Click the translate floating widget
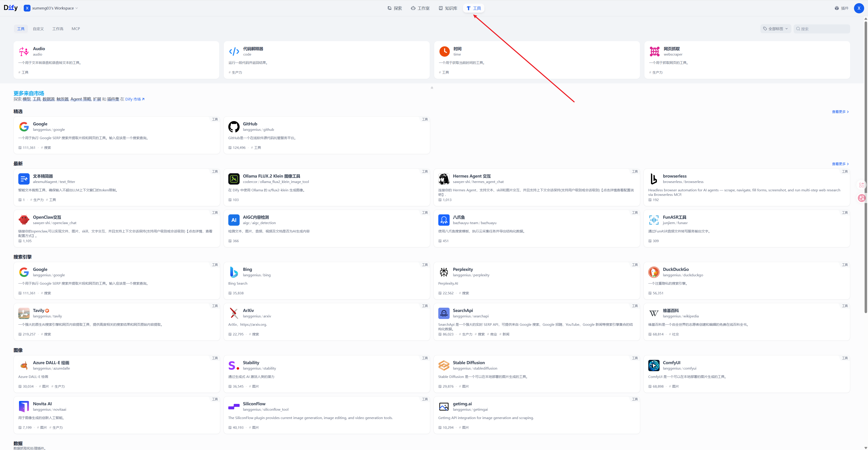 click(x=862, y=198)
